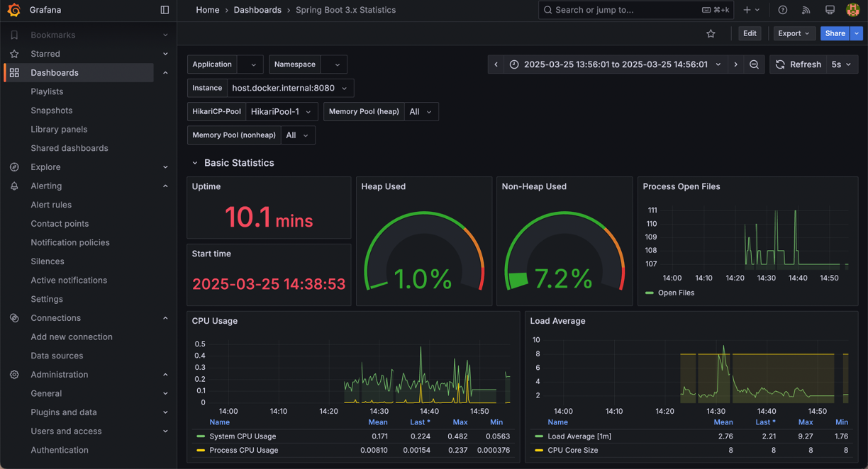Collapse the Basic Statistics row
Viewport: 868px width, 469px height.
pos(195,163)
